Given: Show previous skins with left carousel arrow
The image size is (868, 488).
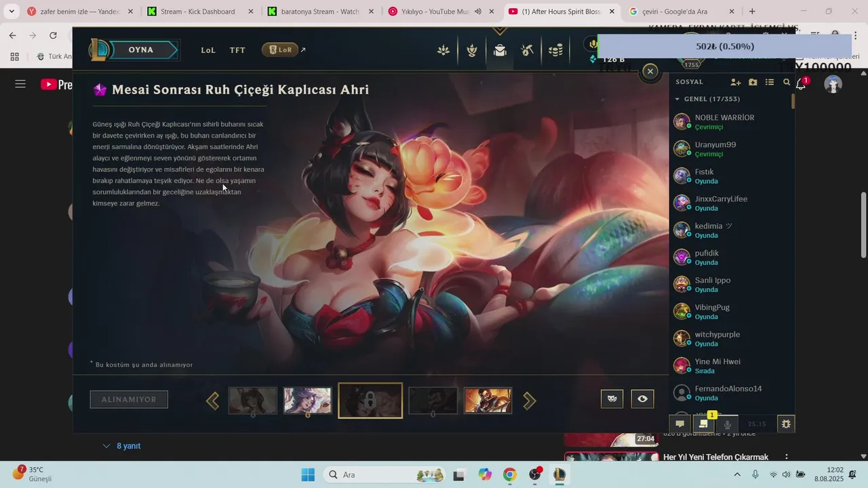Looking at the screenshot, I should [x=212, y=401].
